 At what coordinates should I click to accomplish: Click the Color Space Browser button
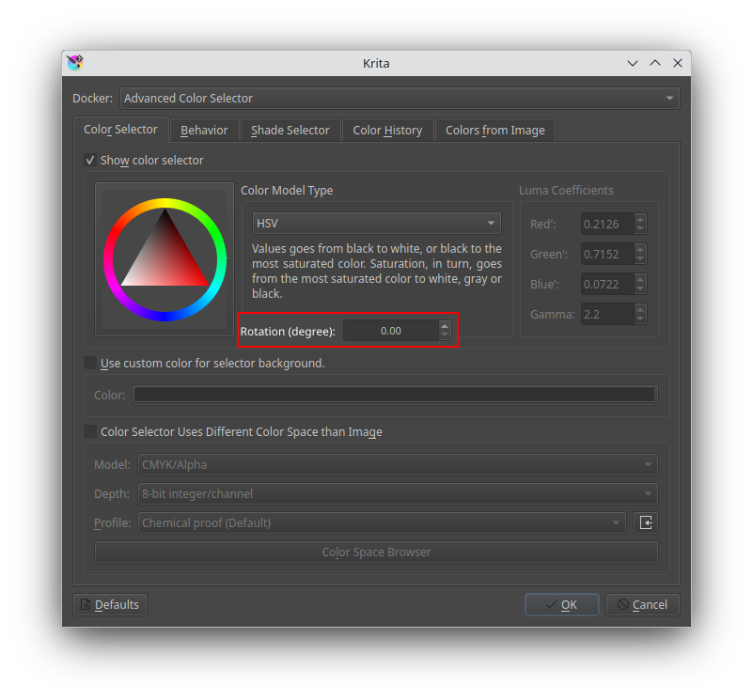(x=376, y=552)
